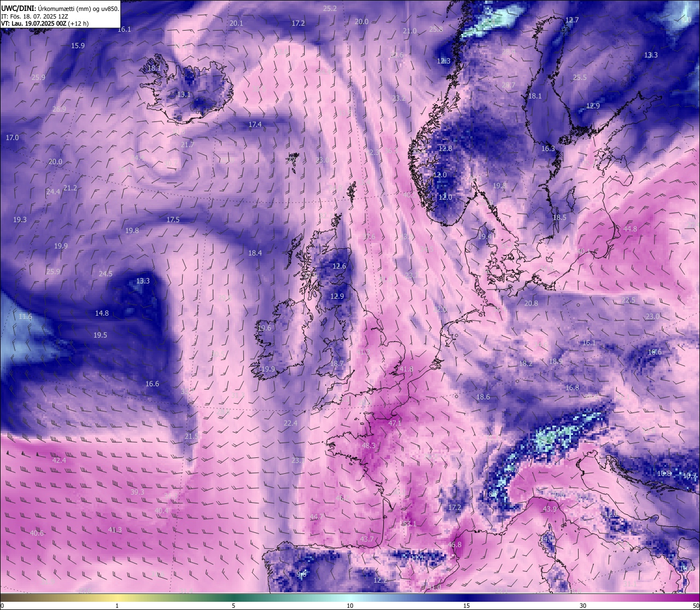Viewport: 700px width, 610px height.
Task: Click the 18.9 value label
Action: (x=555, y=362)
